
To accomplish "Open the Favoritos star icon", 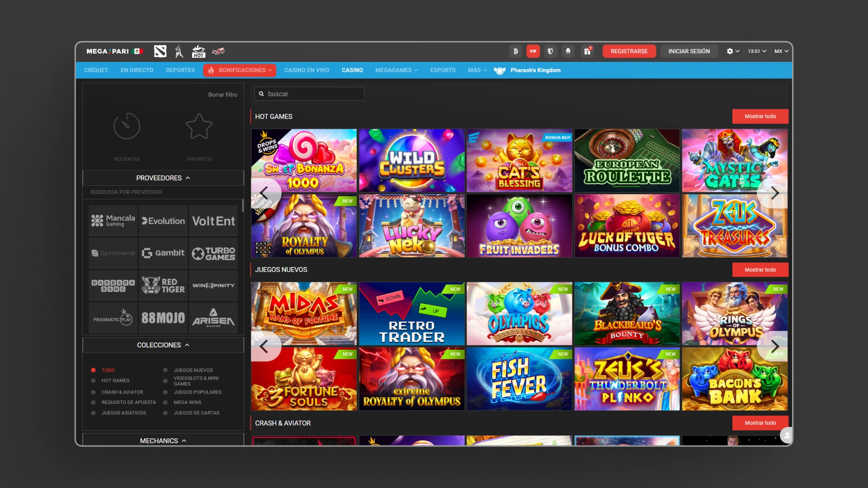I will tap(199, 126).
